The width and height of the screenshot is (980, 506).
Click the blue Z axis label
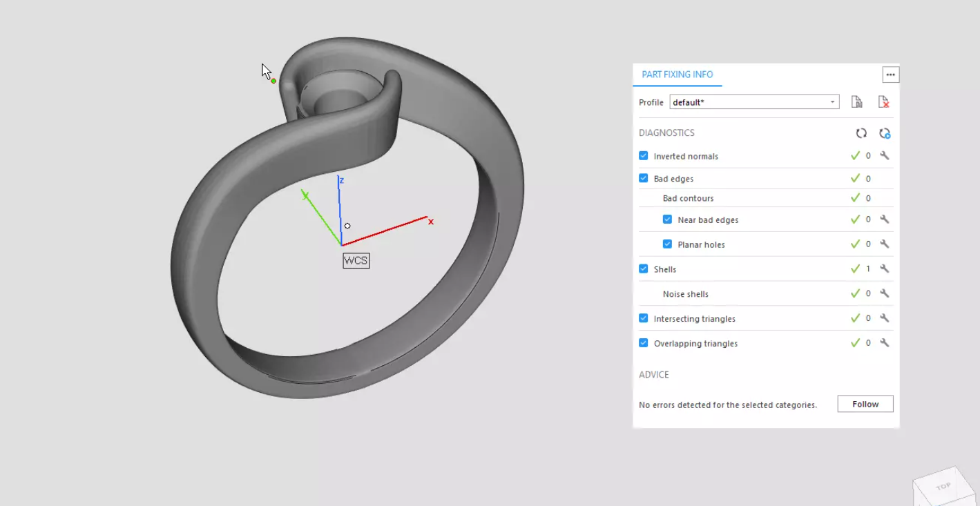click(x=341, y=181)
